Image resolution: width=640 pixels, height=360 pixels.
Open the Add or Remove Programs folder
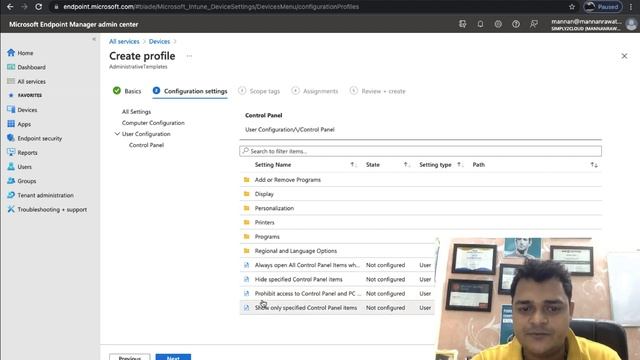coord(287,180)
